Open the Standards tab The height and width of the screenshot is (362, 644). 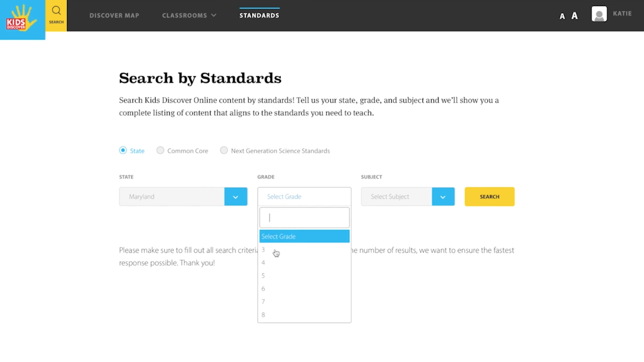coord(259,15)
